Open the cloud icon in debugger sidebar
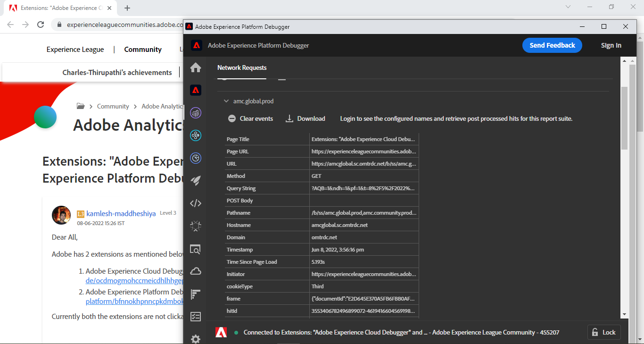 coord(196,271)
